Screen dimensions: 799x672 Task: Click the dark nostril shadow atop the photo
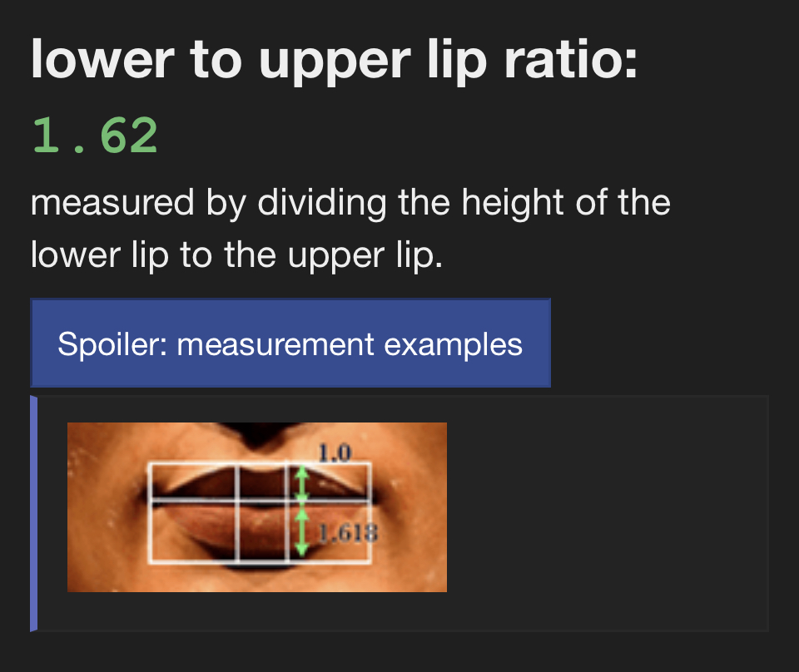(x=258, y=432)
